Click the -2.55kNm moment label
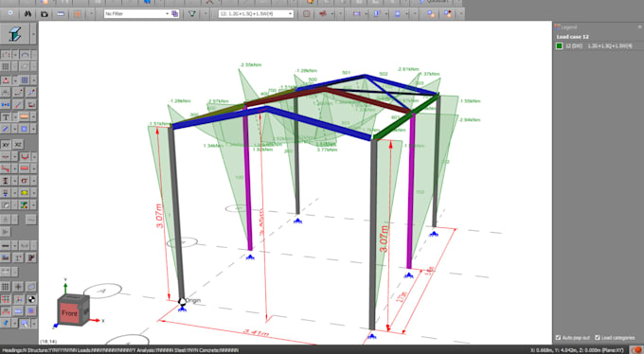644x354 pixels. pyautogui.click(x=251, y=65)
